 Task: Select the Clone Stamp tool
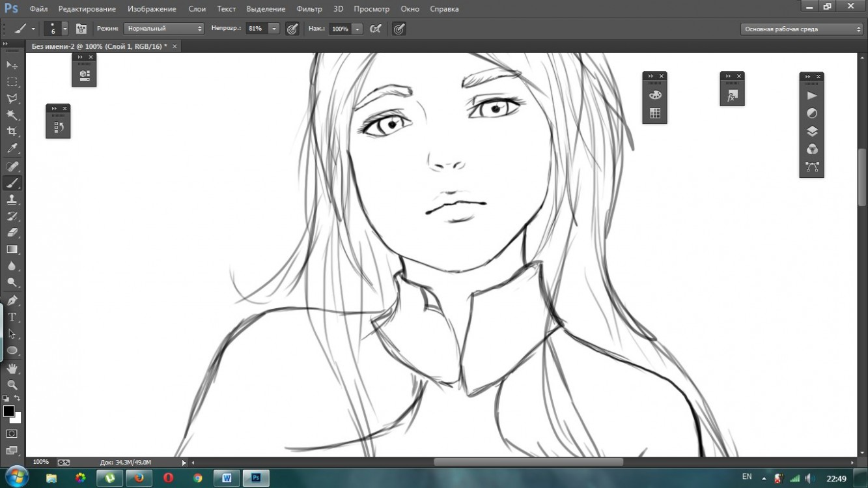(x=12, y=199)
